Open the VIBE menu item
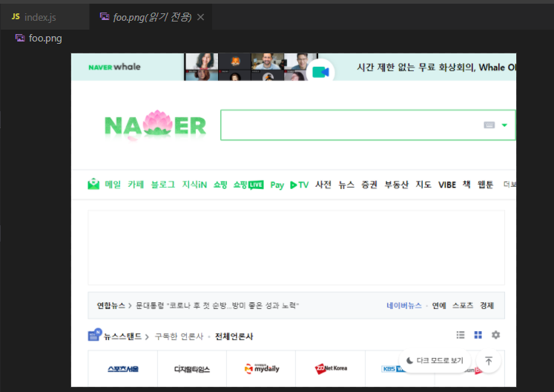Viewport: 554px width, 392px height. click(x=447, y=185)
